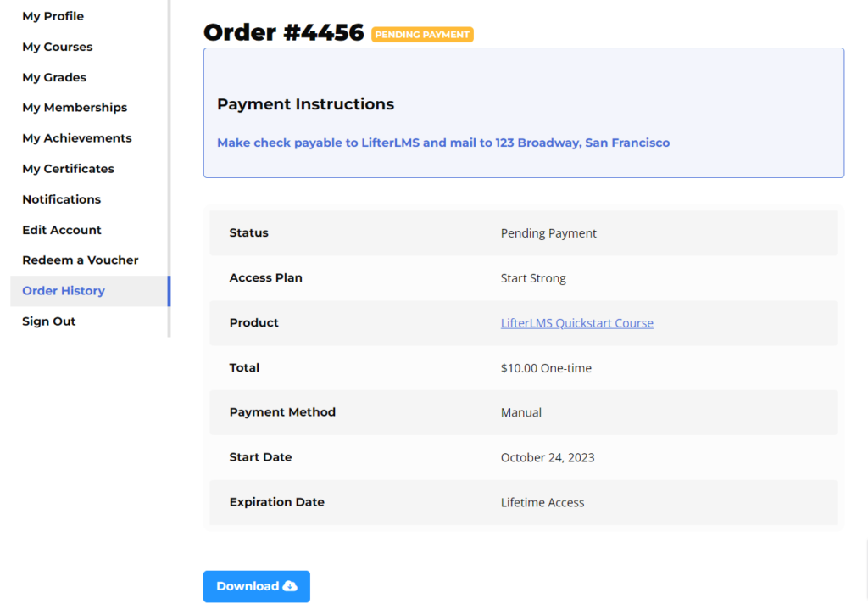Viewport: 868px width, 615px height.
Task: Open My Memberships
Action: pyautogui.click(x=74, y=108)
